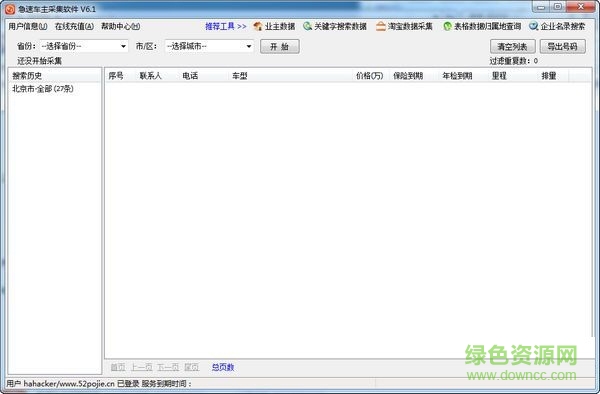Screen dimensions: 600x394
Task: Open the 企业名录搜索 tool label
Action: pos(563,26)
